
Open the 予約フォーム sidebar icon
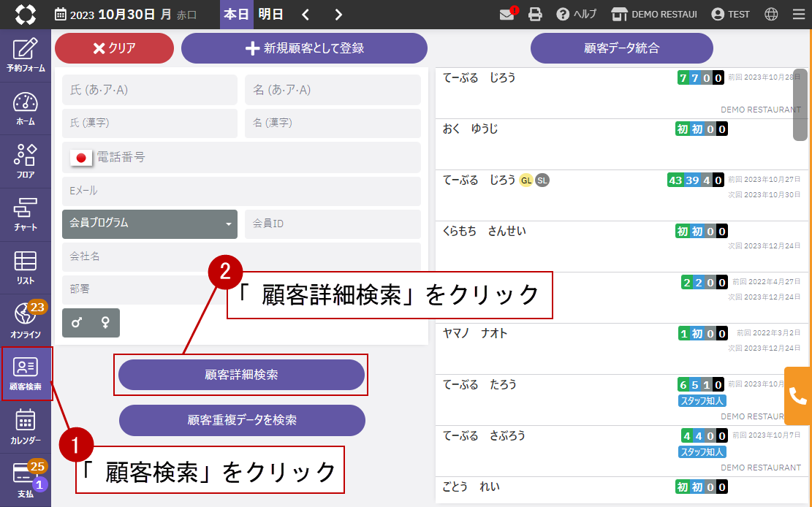[26, 56]
